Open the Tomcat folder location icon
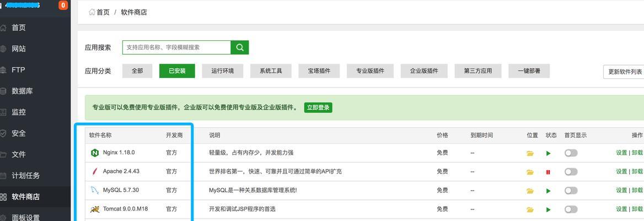 click(530, 210)
